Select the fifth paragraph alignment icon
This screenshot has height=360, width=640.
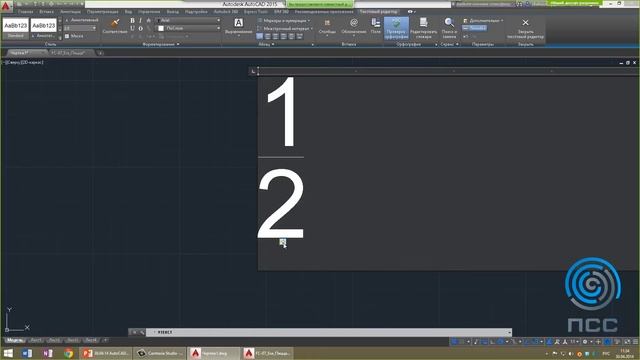[291, 36]
